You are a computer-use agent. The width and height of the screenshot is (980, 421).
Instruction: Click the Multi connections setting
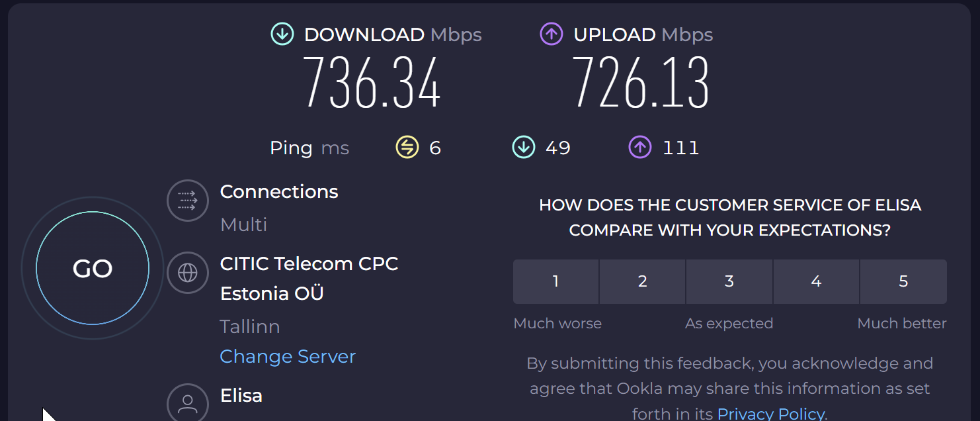pos(243,224)
